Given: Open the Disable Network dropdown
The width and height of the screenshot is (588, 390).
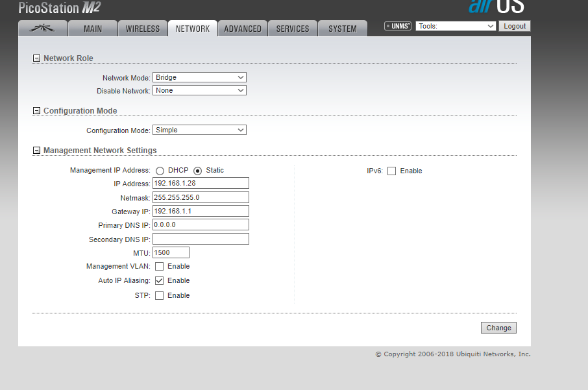Looking at the screenshot, I should (x=199, y=90).
